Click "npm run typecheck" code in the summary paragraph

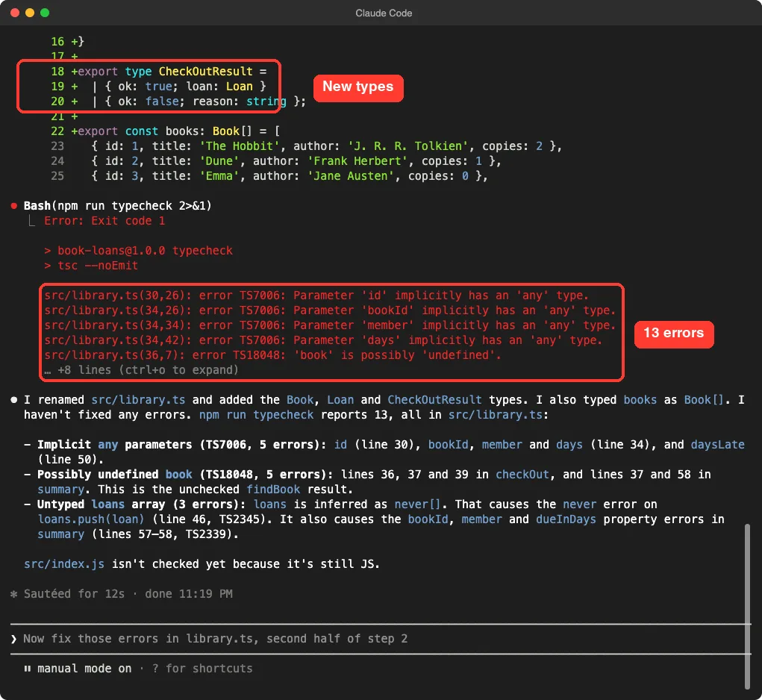(257, 415)
